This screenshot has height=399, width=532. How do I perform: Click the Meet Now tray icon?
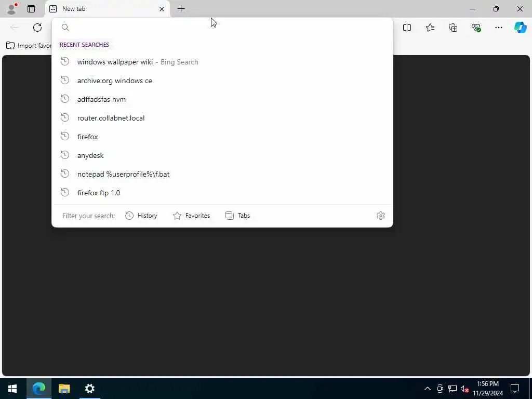tap(440, 389)
